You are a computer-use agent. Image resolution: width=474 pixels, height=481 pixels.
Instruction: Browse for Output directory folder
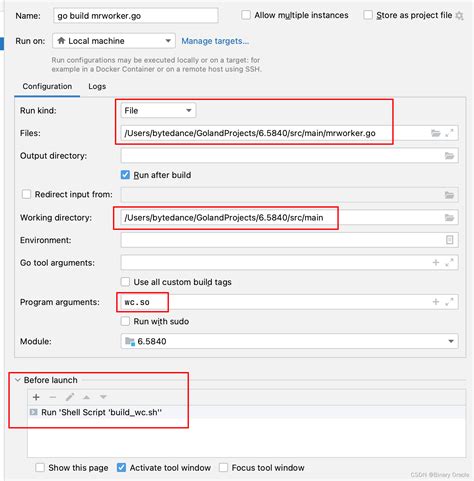(449, 156)
